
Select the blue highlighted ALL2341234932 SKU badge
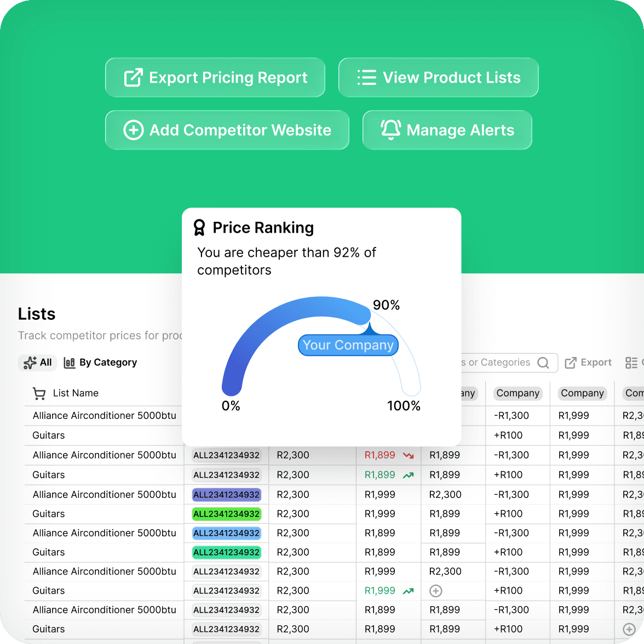click(226, 533)
